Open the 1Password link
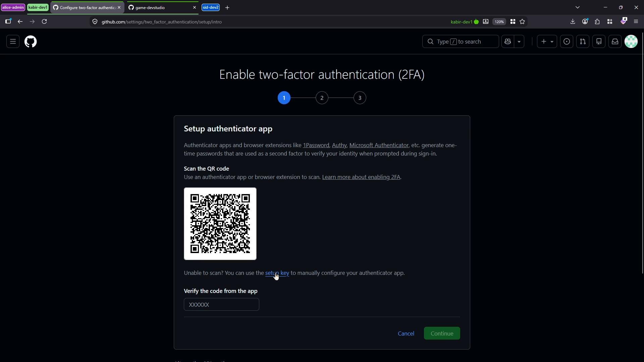This screenshot has height=362, width=644. point(316,145)
